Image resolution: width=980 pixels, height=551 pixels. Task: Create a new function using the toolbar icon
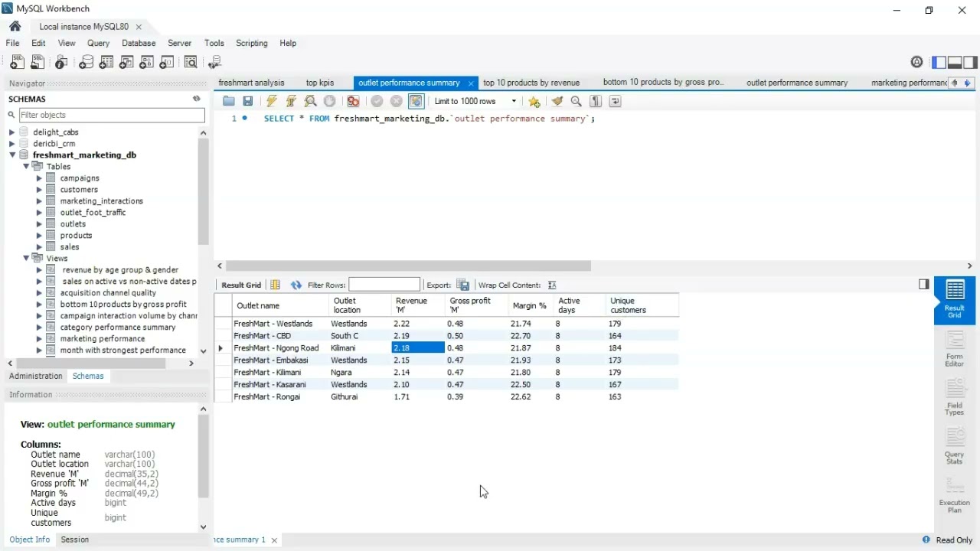166,63
